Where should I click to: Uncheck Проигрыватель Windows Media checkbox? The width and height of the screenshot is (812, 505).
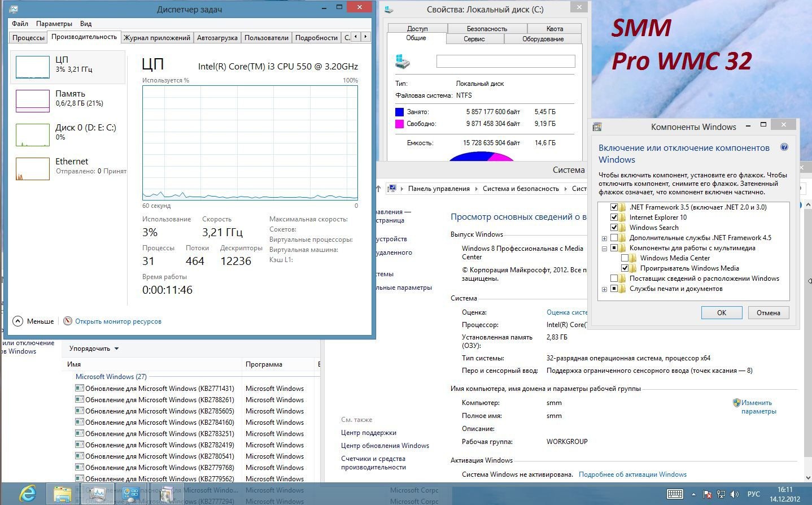[625, 268]
